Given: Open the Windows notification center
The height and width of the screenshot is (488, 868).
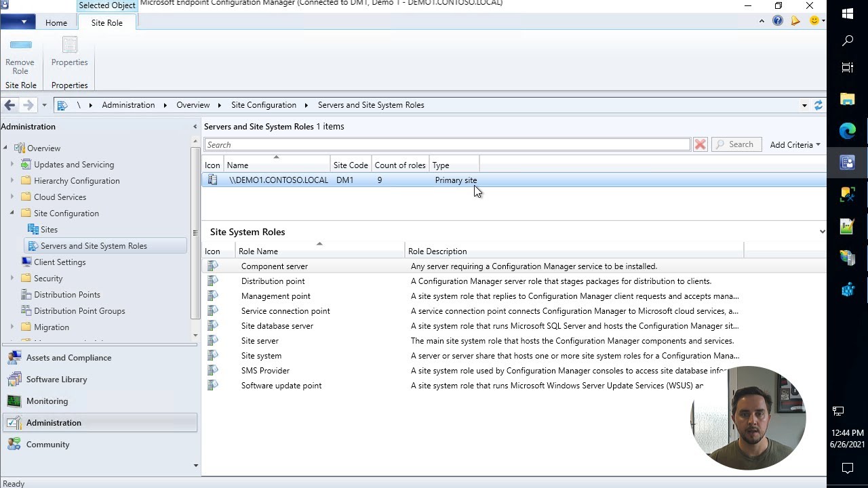Looking at the screenshot, I should click(x=847, y=468).
